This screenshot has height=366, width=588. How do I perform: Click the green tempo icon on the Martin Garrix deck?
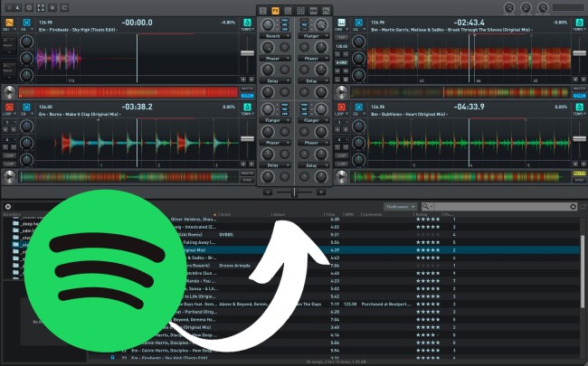point(579,23)
